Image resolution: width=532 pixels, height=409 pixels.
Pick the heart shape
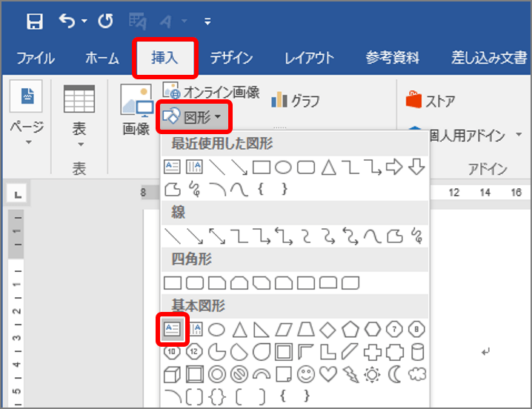(x=328, y=374)
